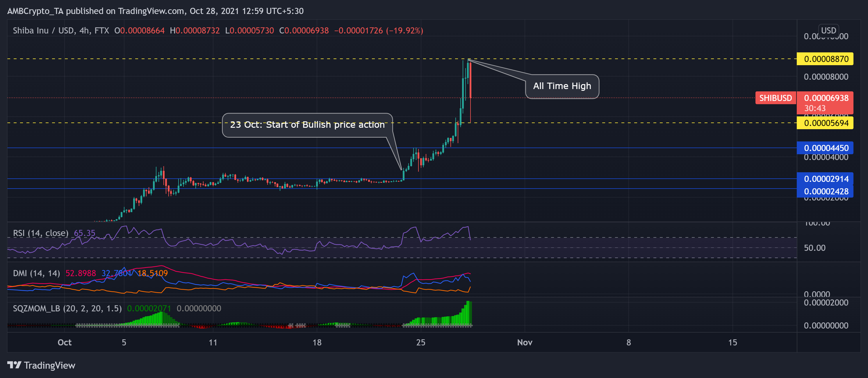
Task: Click the squeeze momentum value 0.00002071
Action: point(149,308)
